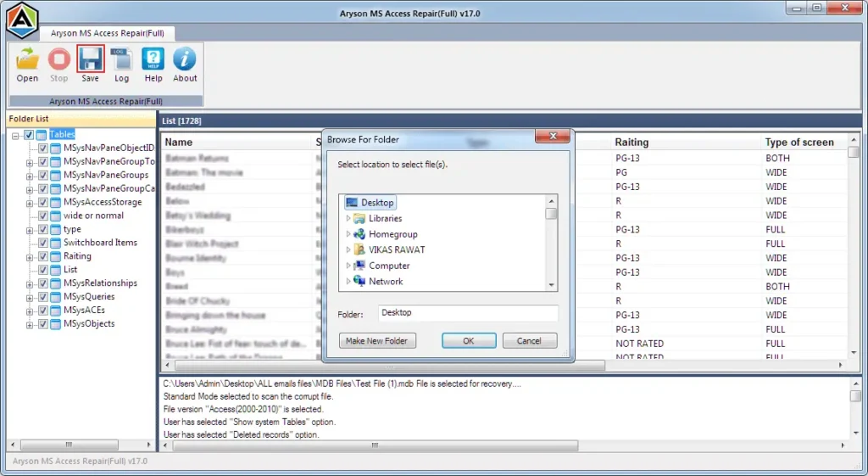Click the Name column header

(x=179, y=142)
